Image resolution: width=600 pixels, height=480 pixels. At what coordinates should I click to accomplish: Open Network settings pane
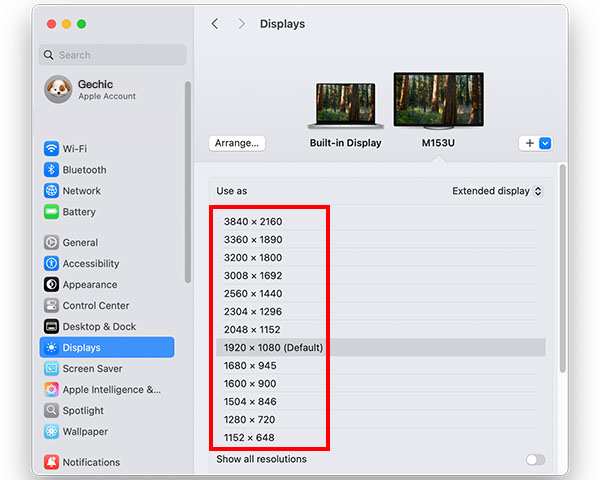107,190
